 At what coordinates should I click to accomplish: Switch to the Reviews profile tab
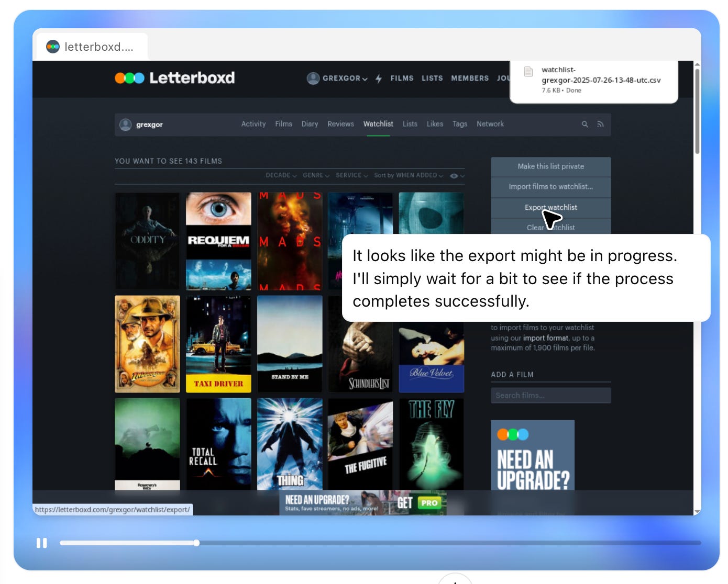coord(340,124)
